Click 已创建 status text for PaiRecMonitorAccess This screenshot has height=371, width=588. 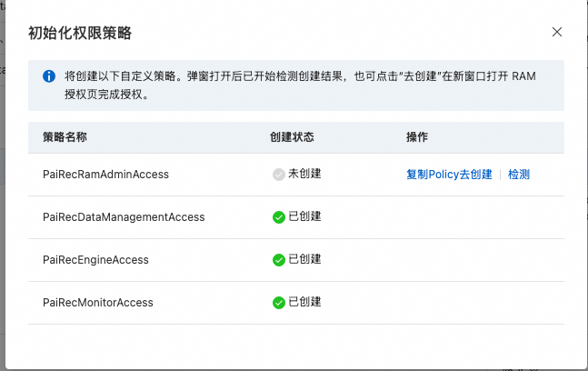click(304, 302)
